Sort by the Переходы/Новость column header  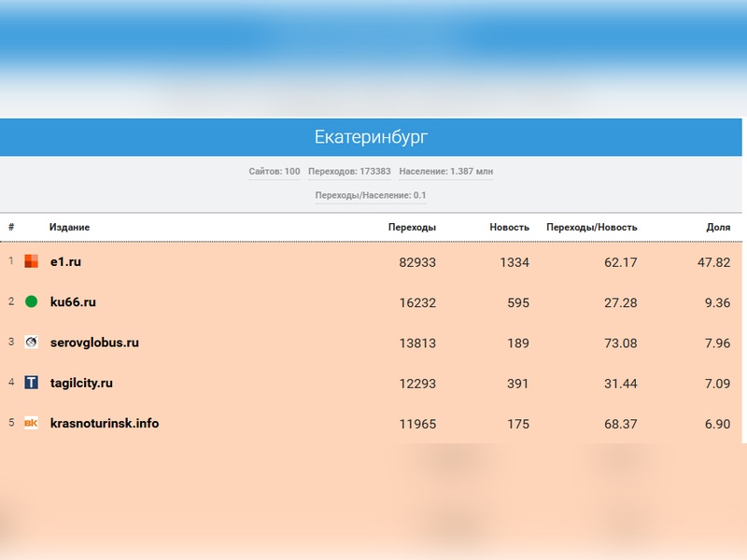(x=592, y=228)
